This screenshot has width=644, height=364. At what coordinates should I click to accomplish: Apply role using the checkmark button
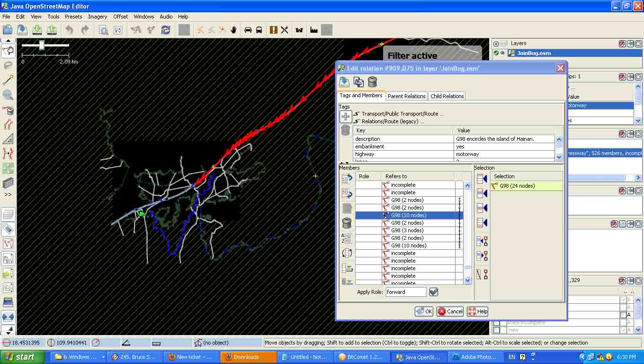click(x=433, y=292)
